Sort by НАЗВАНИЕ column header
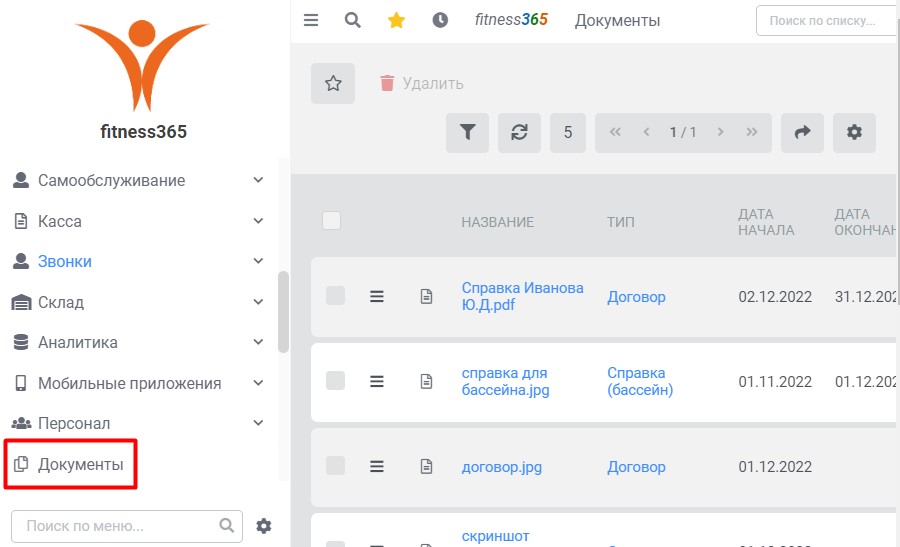Image resolution: width=900 pixels, height=547 pixels. coord(497,222)
